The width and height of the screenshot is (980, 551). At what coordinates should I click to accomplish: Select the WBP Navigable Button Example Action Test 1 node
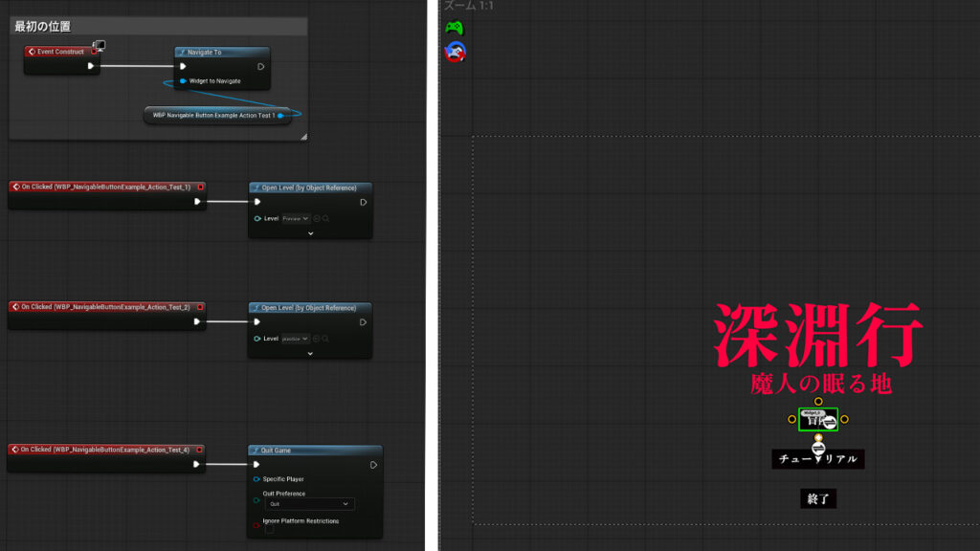click(x=213, y=116)
